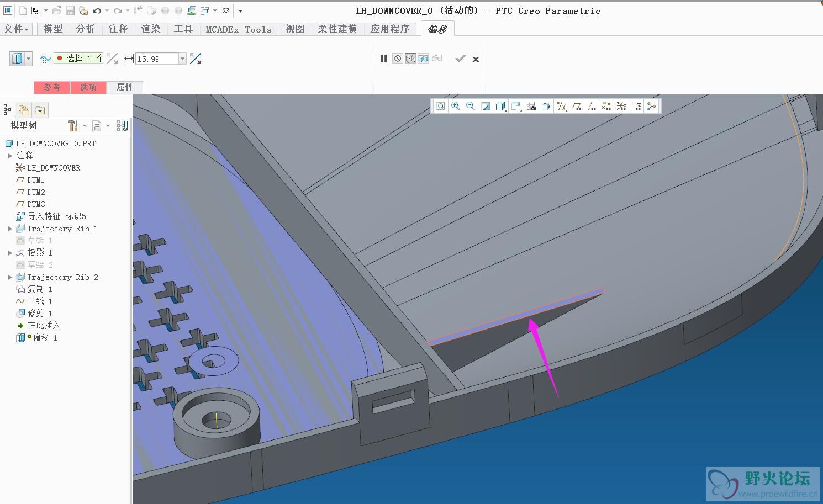Expand the Trajectory Rib 1 node

pos(10,229)
